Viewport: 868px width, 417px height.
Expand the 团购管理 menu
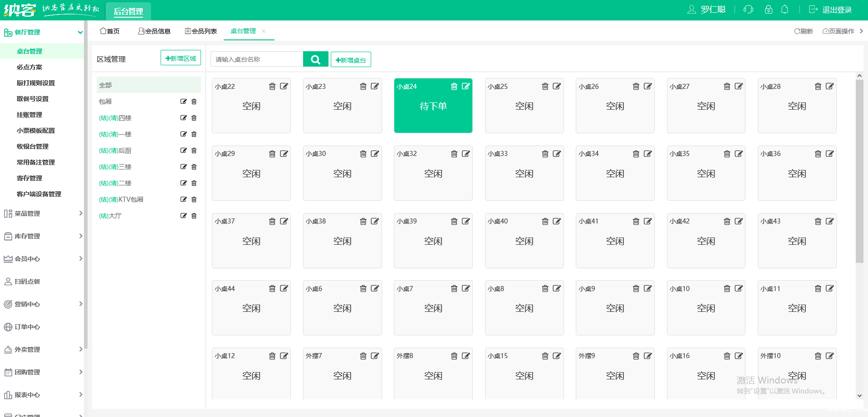tap(81, 372)
